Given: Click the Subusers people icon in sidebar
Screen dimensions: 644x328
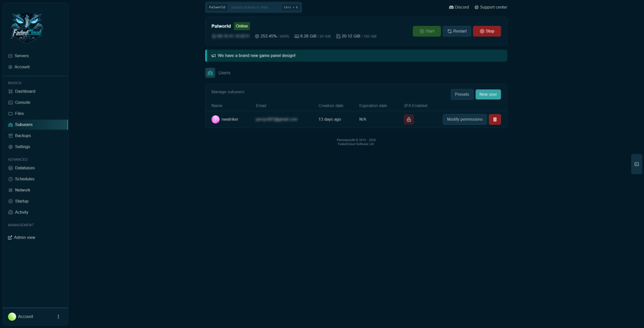Looking at the screenshot, I should coord(10,125).
